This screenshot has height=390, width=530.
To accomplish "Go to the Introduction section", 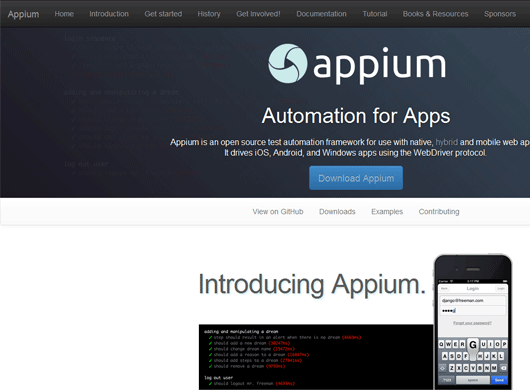I will click(x=109, y=14).
